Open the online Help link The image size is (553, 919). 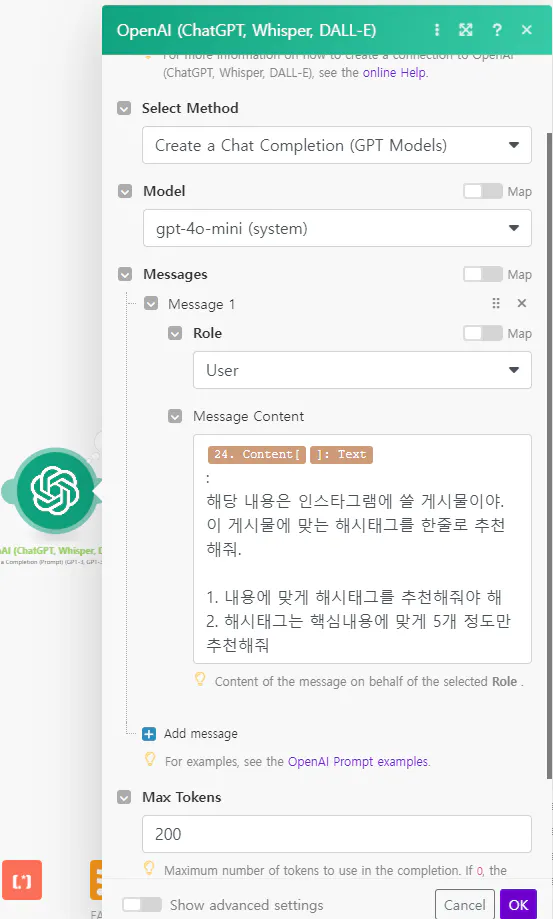tap(395, 73)
